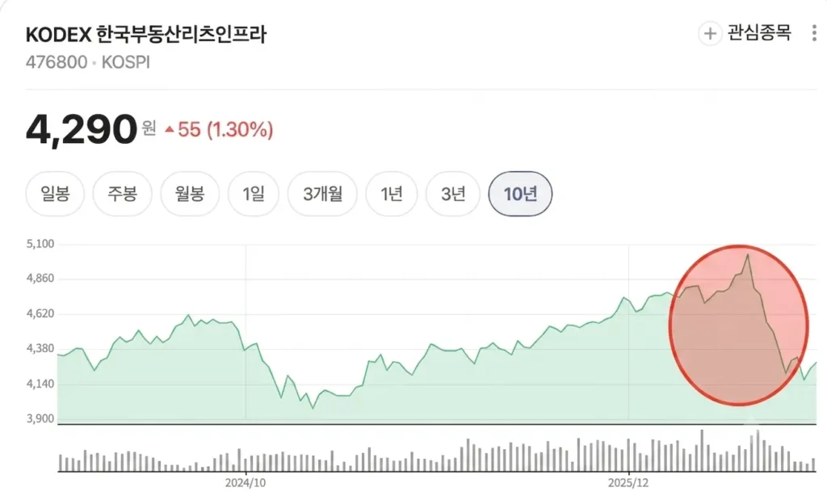Select the 월봉 monthly candle chart

coord(190,194)
